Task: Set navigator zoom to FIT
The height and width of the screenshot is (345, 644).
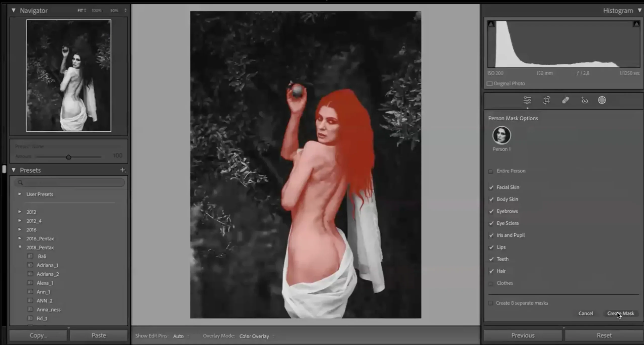Action: (x=80, y=11)
